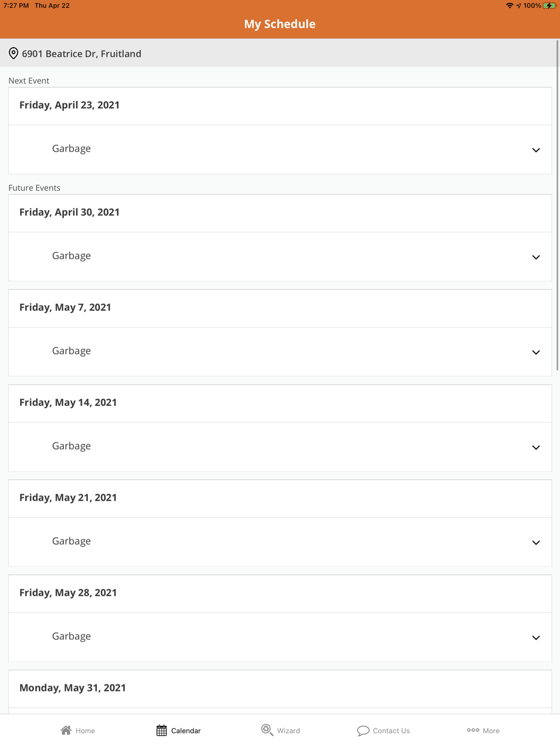
Task: Open the More dots icon
Action: 473,730
